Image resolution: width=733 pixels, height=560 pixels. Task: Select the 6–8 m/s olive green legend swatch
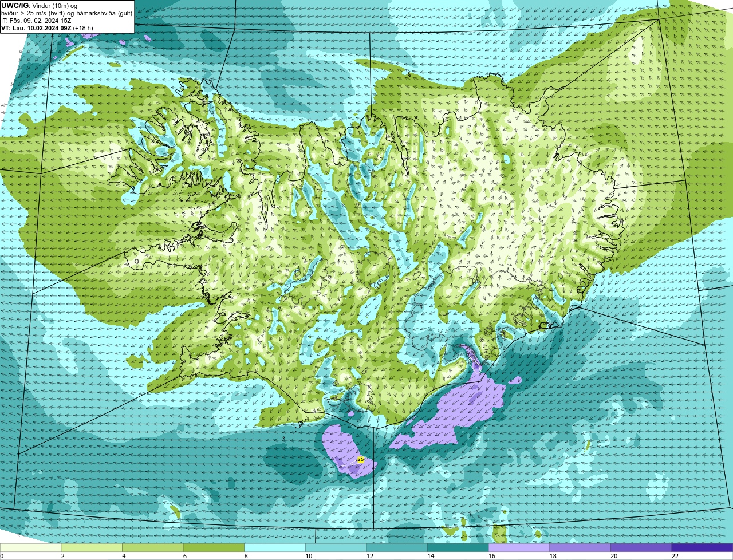point(214,547)
